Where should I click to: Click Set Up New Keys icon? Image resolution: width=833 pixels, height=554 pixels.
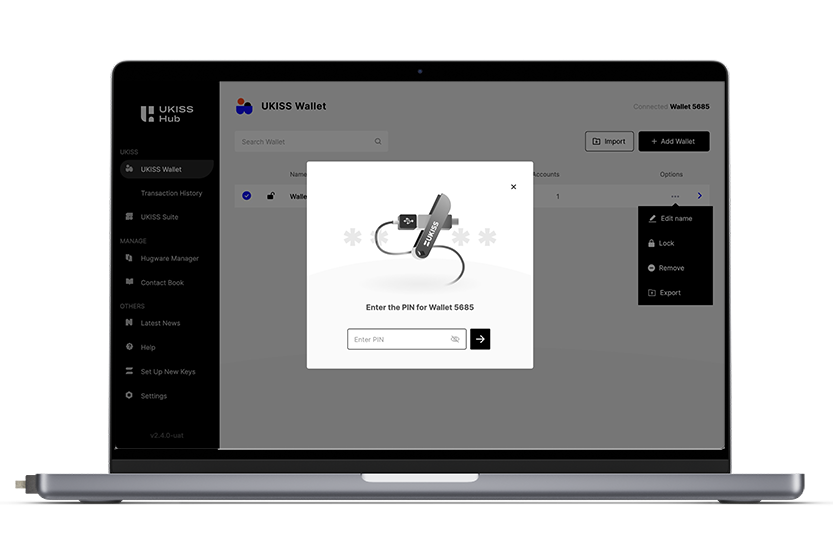point(129,371)
